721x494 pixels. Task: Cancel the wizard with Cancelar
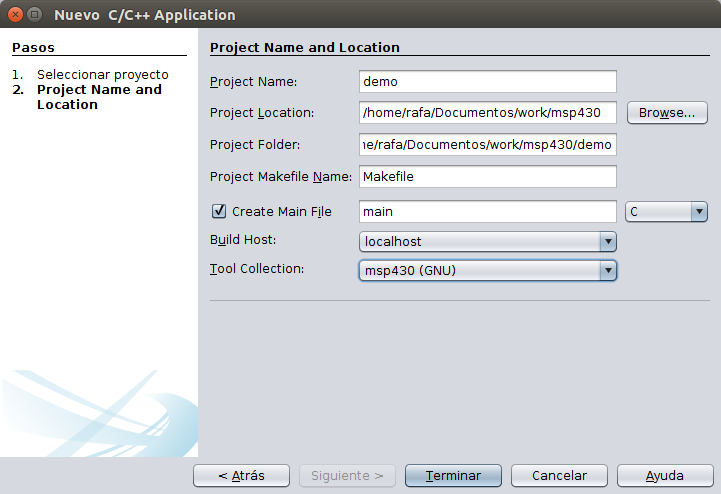pyautogui.click(x=559, y=476)
